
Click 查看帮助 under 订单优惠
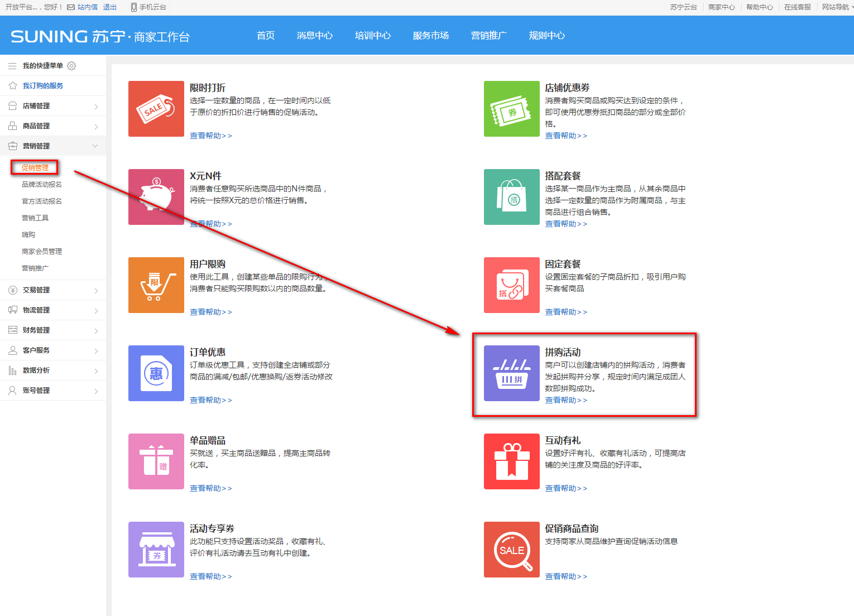pyautogui.click(x=210, y=400)
